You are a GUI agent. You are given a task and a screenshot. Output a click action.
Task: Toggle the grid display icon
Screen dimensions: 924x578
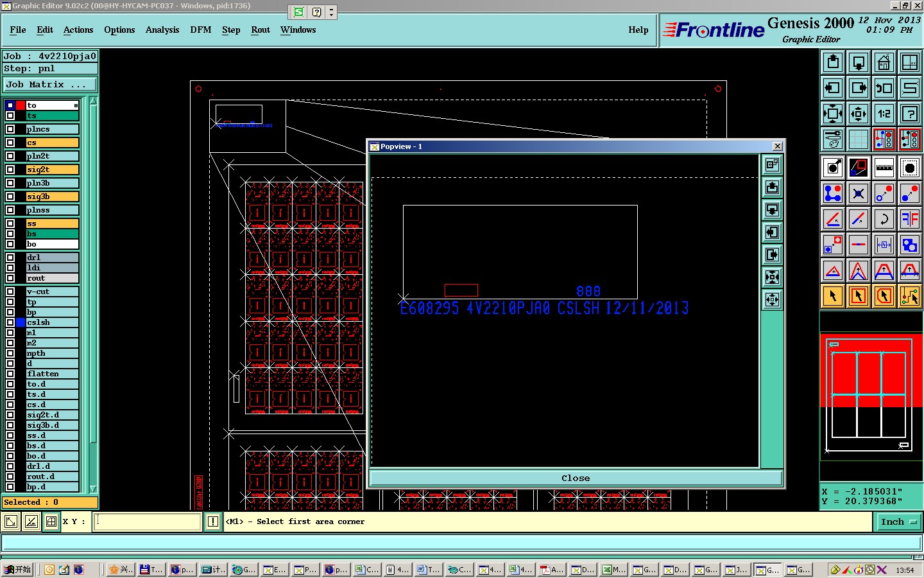click(859, 139)
